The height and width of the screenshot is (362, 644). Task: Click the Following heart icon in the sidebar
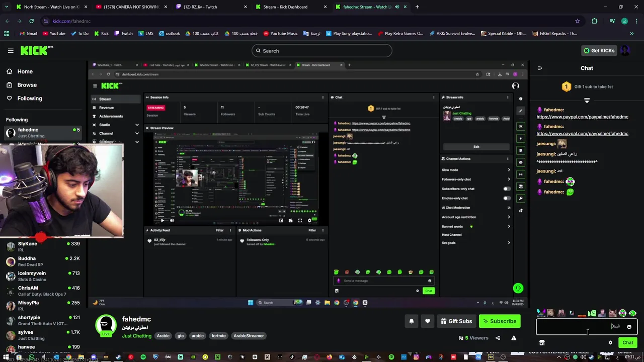(x=10, y=99)
